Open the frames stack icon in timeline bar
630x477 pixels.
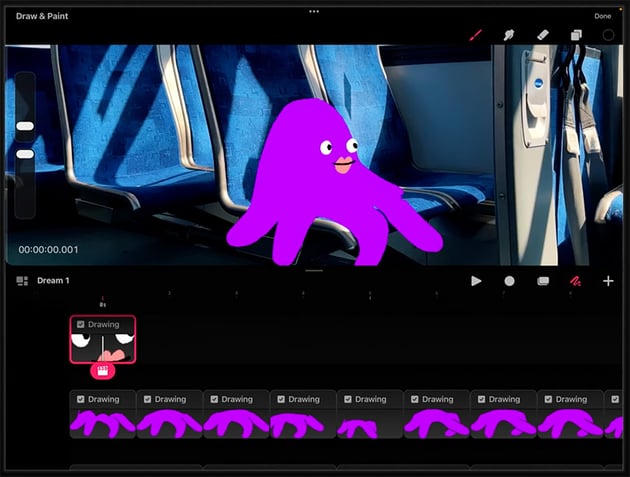point(543,281)
